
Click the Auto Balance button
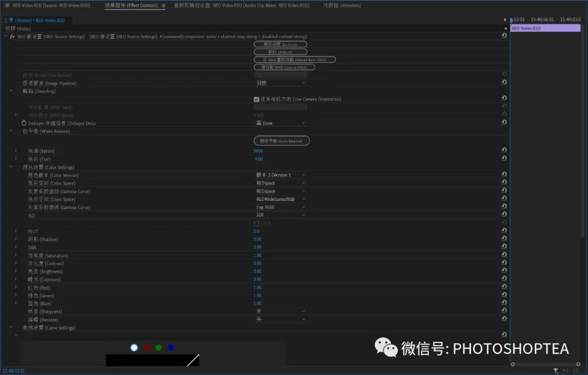pyautogui.click(x=281, y=140)
